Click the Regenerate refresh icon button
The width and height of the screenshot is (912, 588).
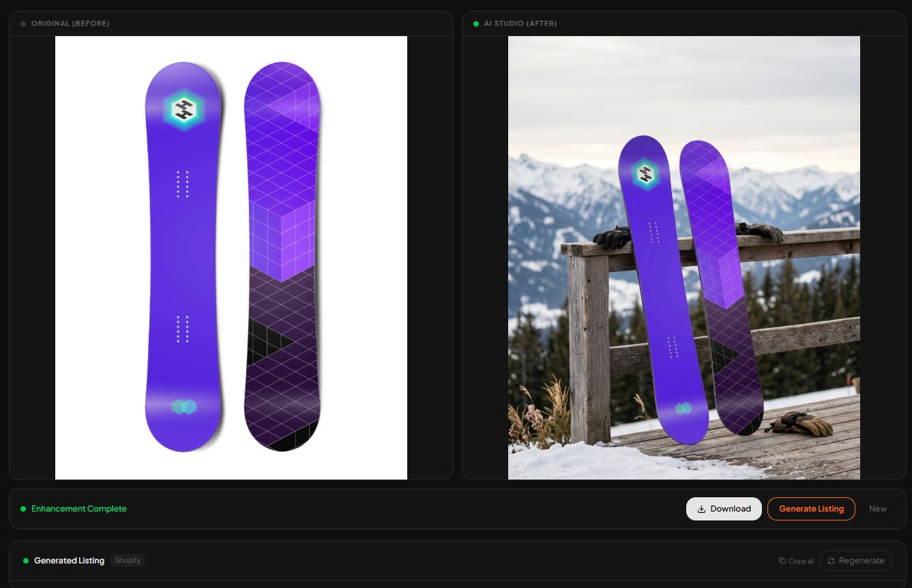click(x=855, y=561)
